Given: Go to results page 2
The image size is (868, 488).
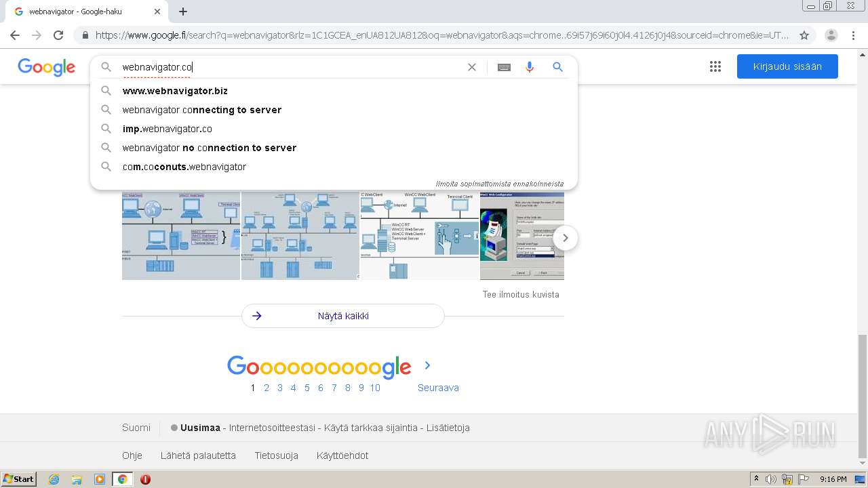Looking at the screenshot, I should (267, 388).
